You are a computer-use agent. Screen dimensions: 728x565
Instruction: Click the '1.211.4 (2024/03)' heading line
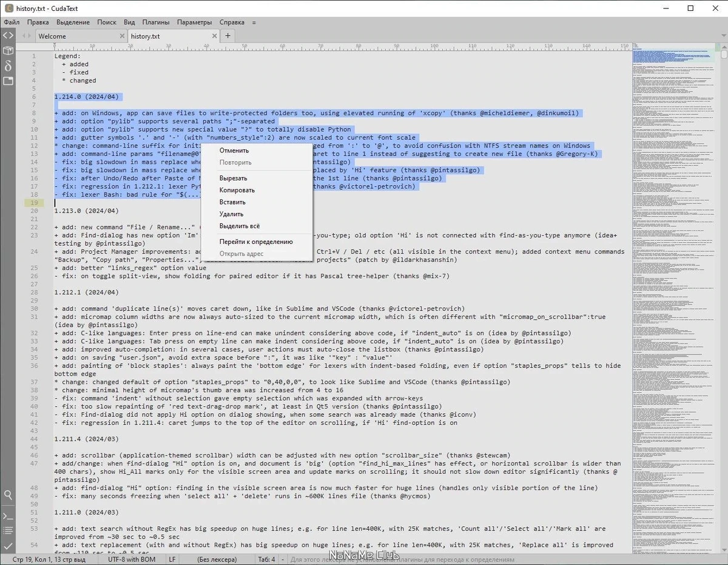click(86, 439)
